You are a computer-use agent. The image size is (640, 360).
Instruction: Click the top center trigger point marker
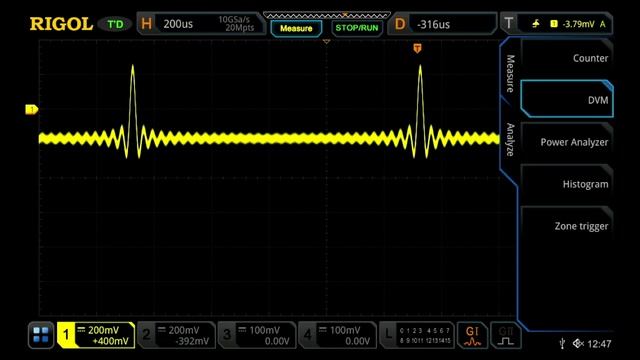[326, 41]
